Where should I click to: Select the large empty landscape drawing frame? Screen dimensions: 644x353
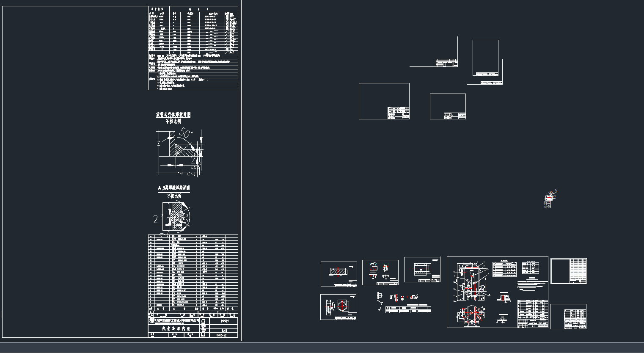pyautogui.click(x=384, y=101)
